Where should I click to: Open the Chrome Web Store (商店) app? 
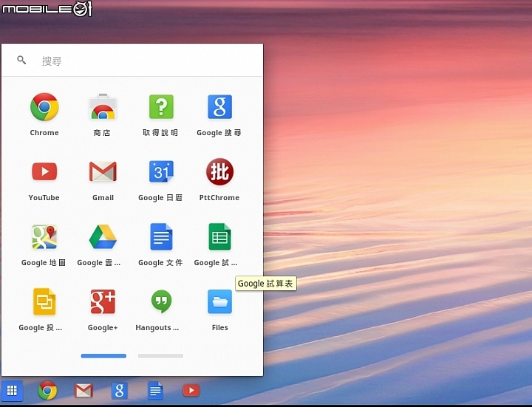click(103, 107)
